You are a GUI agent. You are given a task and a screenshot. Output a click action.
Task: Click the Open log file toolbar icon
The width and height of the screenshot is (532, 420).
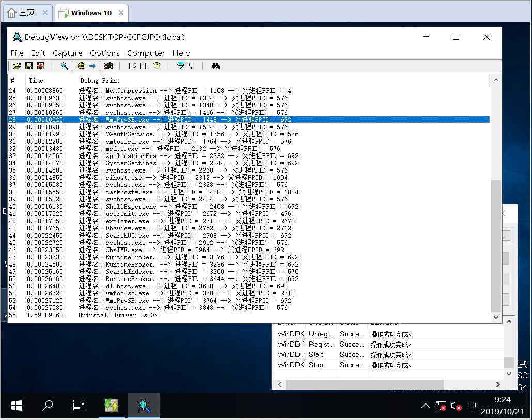coord(17,66)
